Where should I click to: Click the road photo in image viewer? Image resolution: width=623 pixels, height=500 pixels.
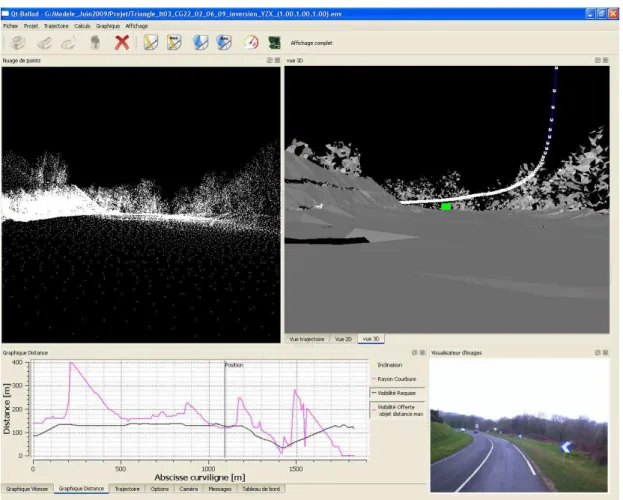tap(519, 425)
